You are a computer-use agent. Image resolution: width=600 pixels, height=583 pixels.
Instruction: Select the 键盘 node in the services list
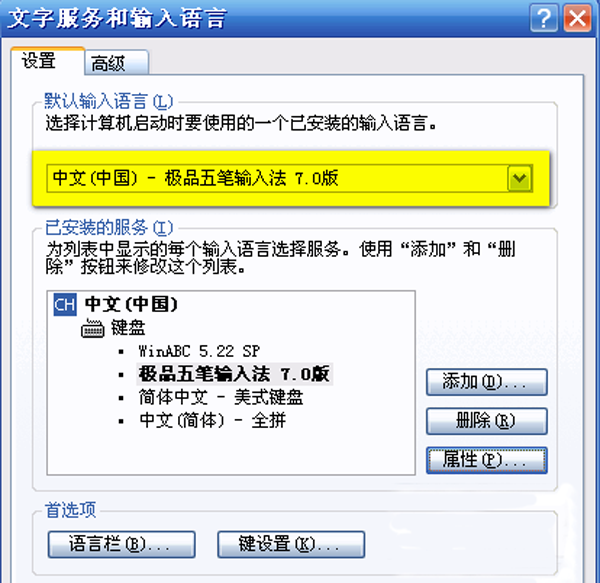coord(128,328)
